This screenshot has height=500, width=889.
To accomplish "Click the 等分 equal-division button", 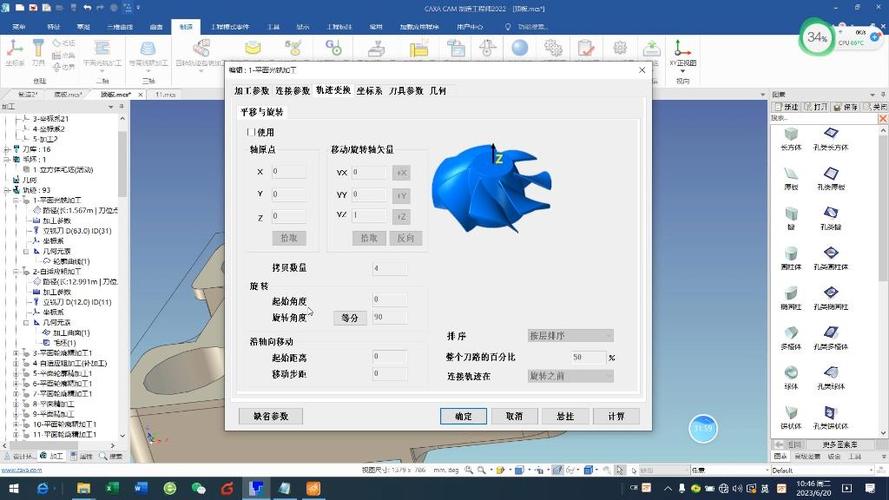I will pos(350,318).
